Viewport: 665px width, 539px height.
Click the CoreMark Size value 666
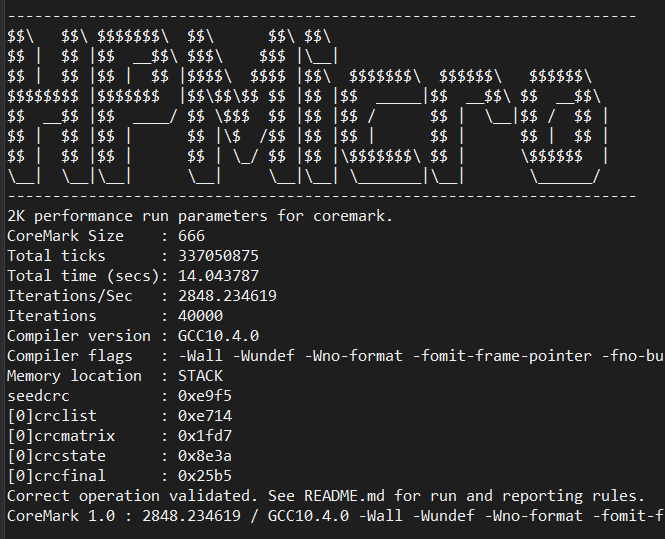[190, 236]
